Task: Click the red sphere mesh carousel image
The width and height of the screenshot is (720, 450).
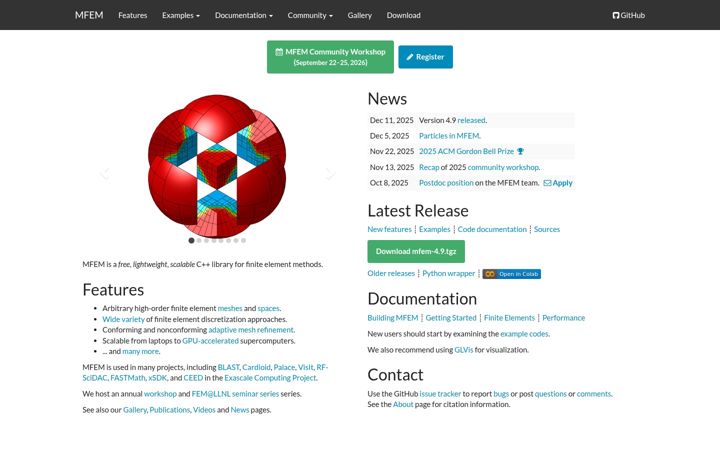Action: point(217,166)
